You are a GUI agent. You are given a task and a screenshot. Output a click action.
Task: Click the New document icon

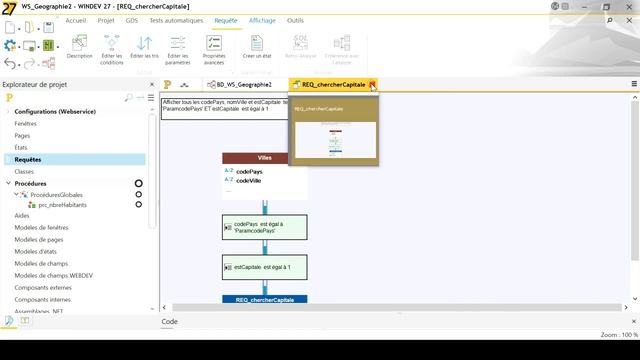pyautogui.click(x=10, y=28)
